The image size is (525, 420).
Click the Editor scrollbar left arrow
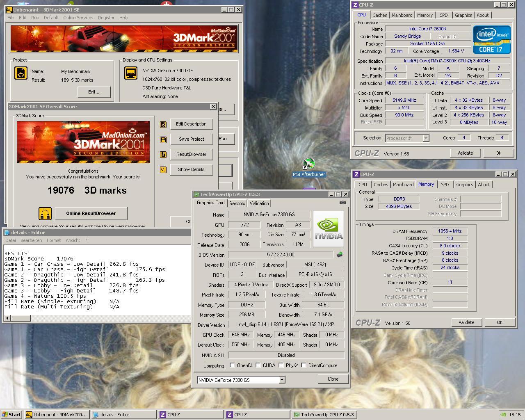(7, 318)
